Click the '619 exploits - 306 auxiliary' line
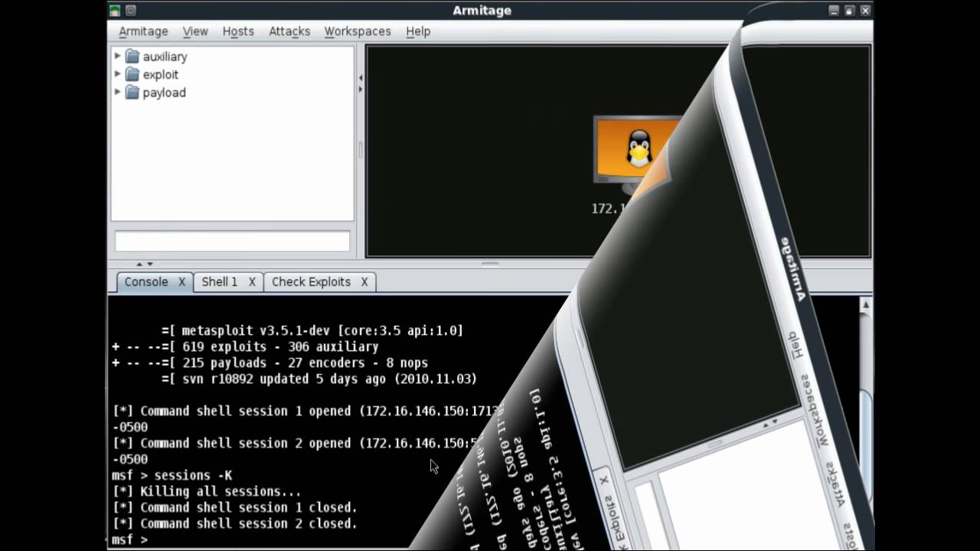The height and width of the screenshot is (551, 980). point(245,347)
